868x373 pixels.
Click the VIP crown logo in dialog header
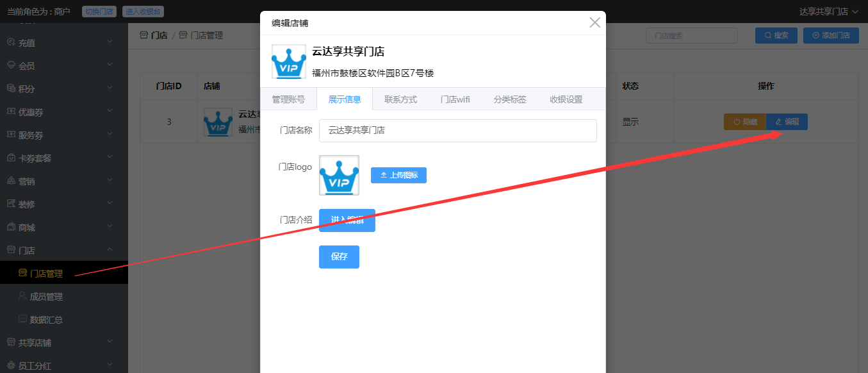[x=288, y=62]
